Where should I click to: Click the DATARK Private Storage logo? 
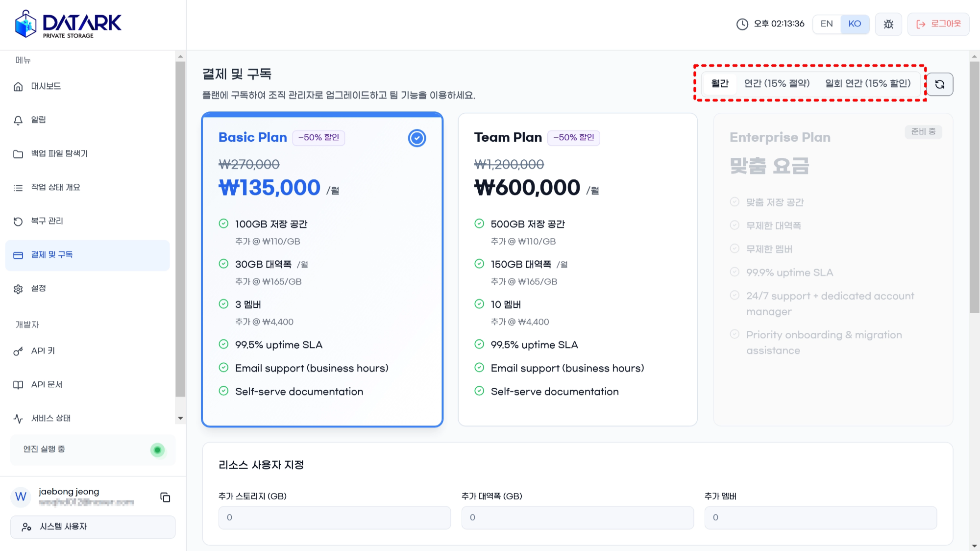point(68,24)
